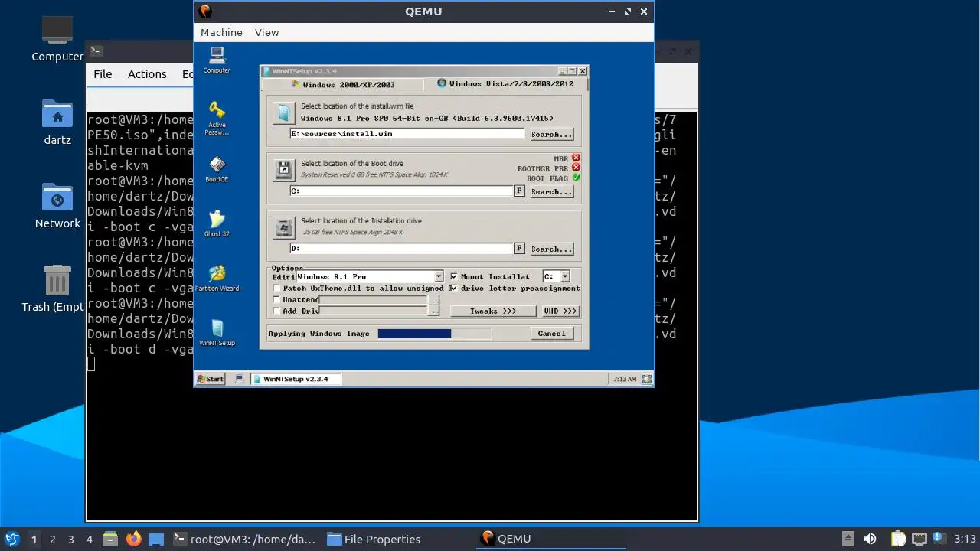Click the show desktop icon beside Start
This screenshot has height=551, width=980.
click(240, 379)
